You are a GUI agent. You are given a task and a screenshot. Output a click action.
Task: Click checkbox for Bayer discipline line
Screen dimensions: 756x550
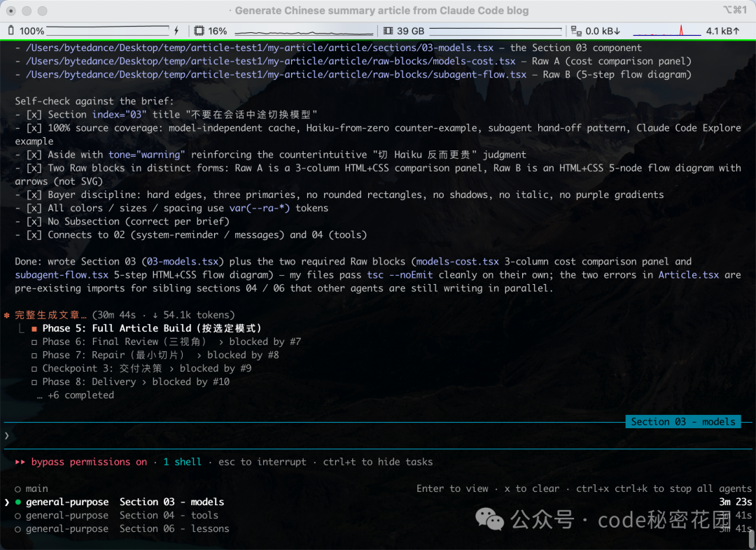pos(34,195)
